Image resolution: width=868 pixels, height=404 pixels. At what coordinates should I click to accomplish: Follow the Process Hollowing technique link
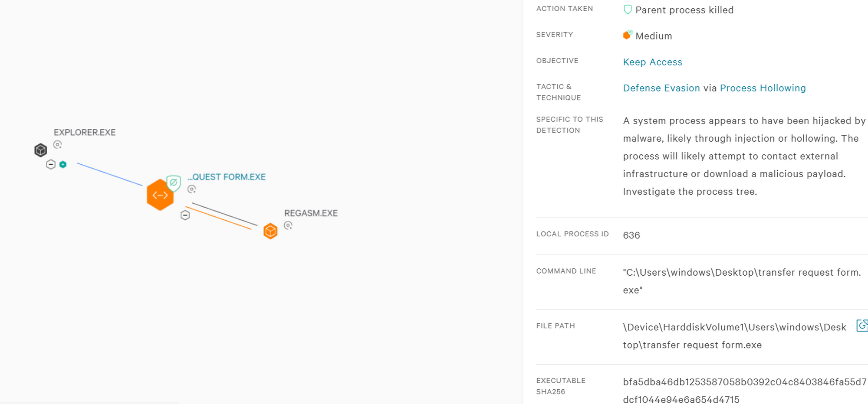click(x=763, y=88)
